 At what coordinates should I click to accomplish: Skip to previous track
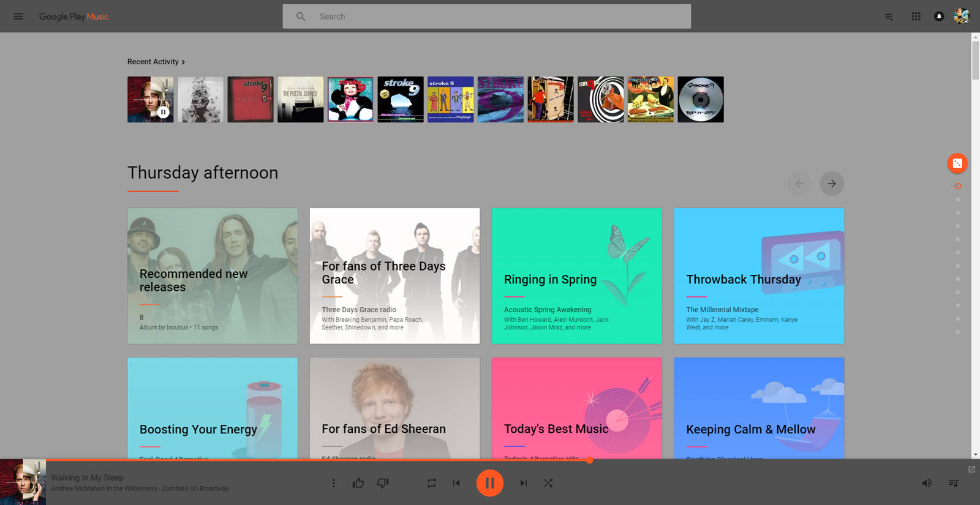pos(456,483)
